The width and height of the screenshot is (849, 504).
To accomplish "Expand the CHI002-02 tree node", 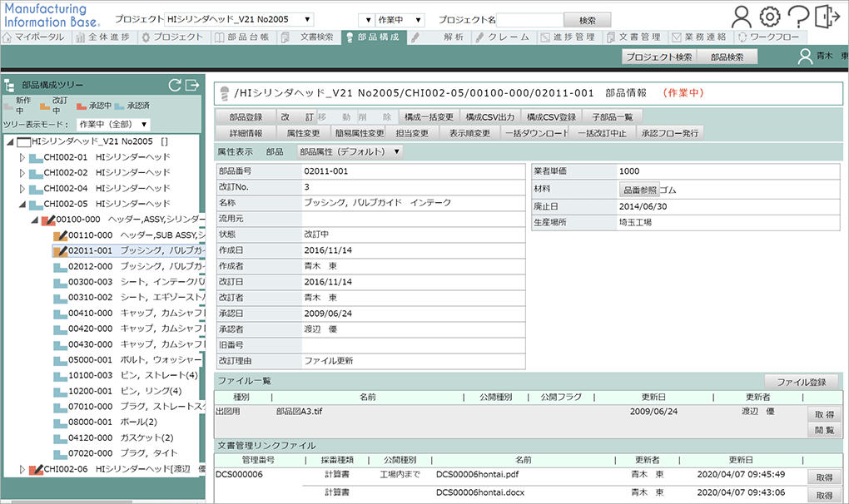I will tap(22, 173).
